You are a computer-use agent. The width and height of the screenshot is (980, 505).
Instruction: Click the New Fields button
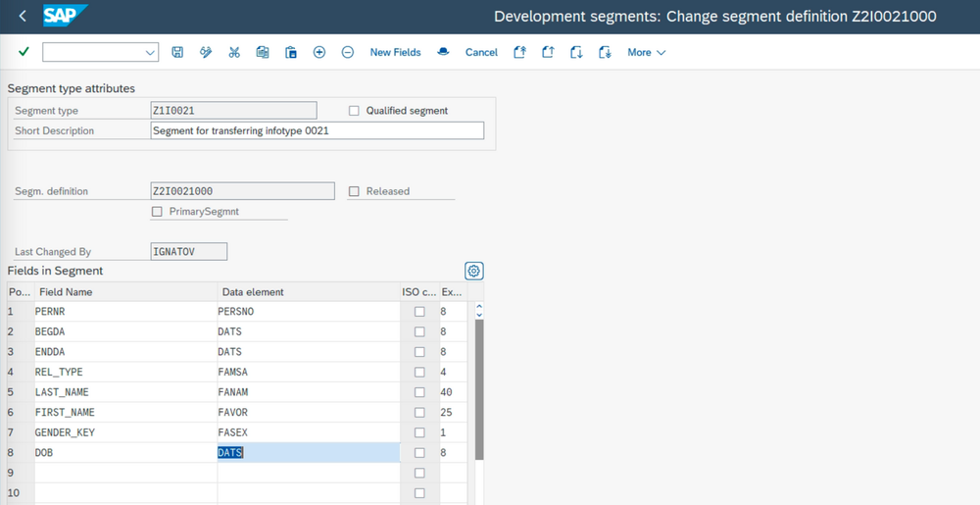[x=395, y=52]
